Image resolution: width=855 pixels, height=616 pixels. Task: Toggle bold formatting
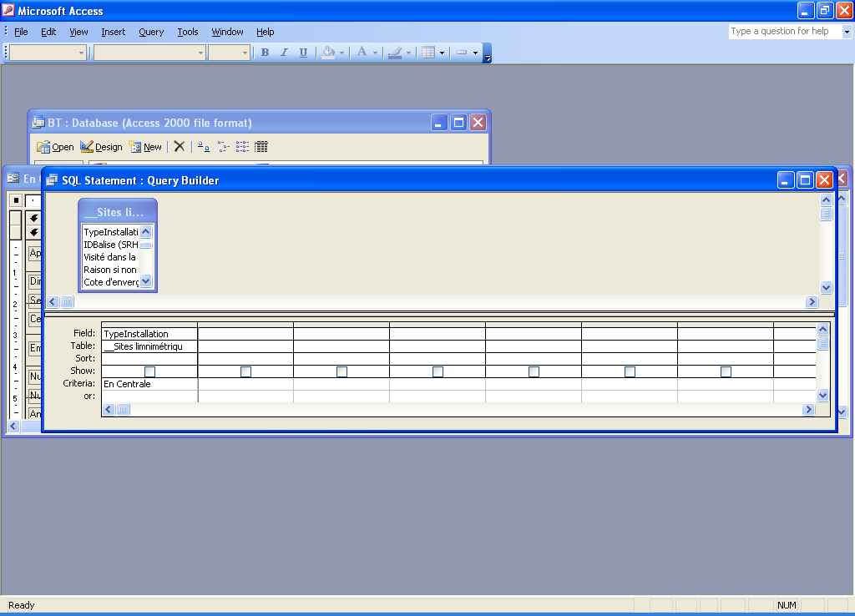pos(265,53)
